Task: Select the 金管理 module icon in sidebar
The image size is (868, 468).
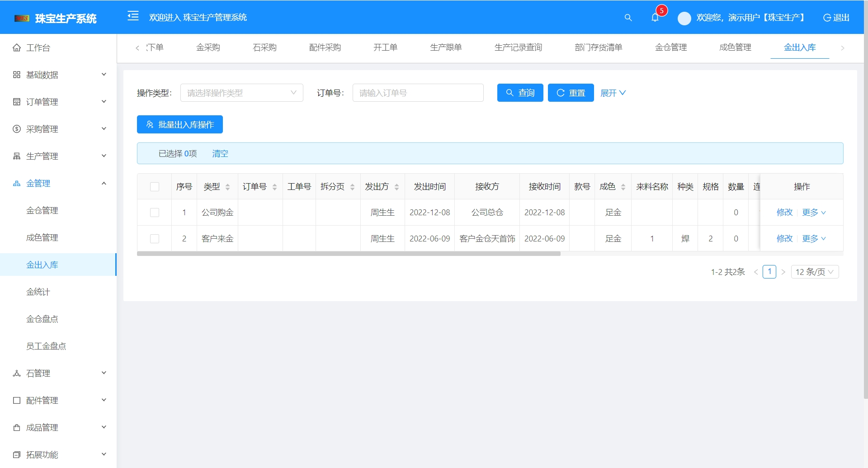Action: [15, 183]
